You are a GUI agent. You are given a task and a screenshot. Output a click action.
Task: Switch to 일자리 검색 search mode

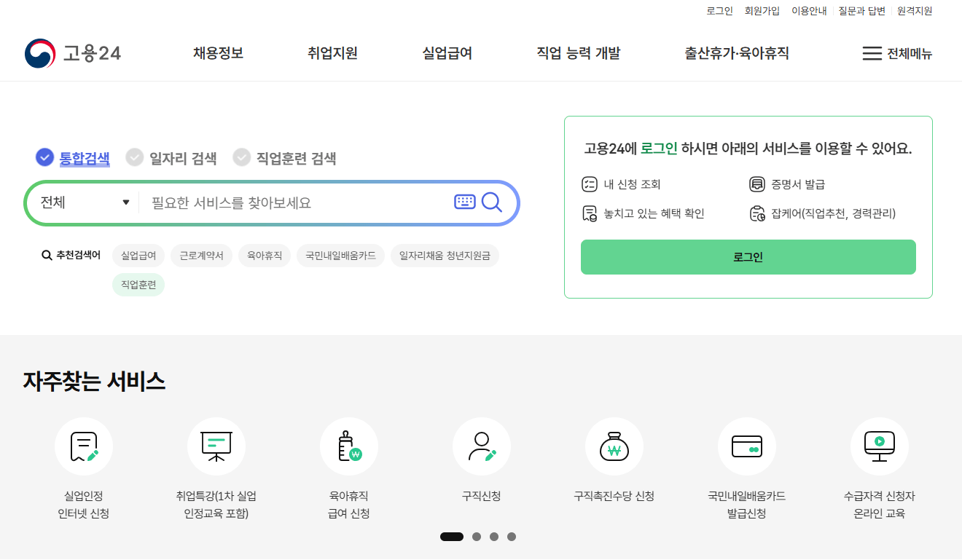171,158
